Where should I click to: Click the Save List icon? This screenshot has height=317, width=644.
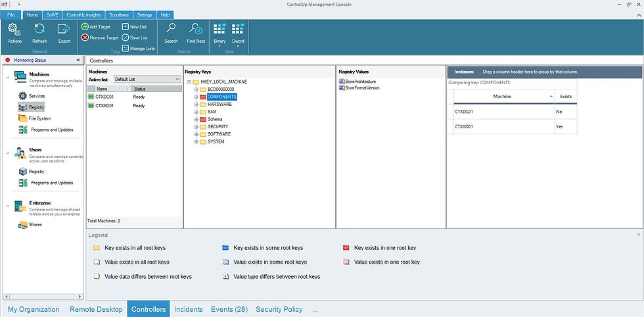[x=126, y=37]
